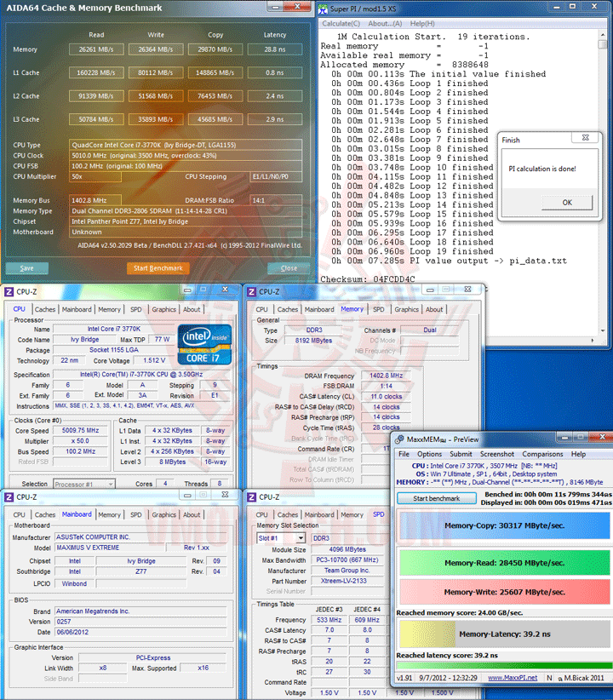Click DRAM Frequency 1402.8 MHz value
This screenshot has height=700, width=613.
pos(386,376)
